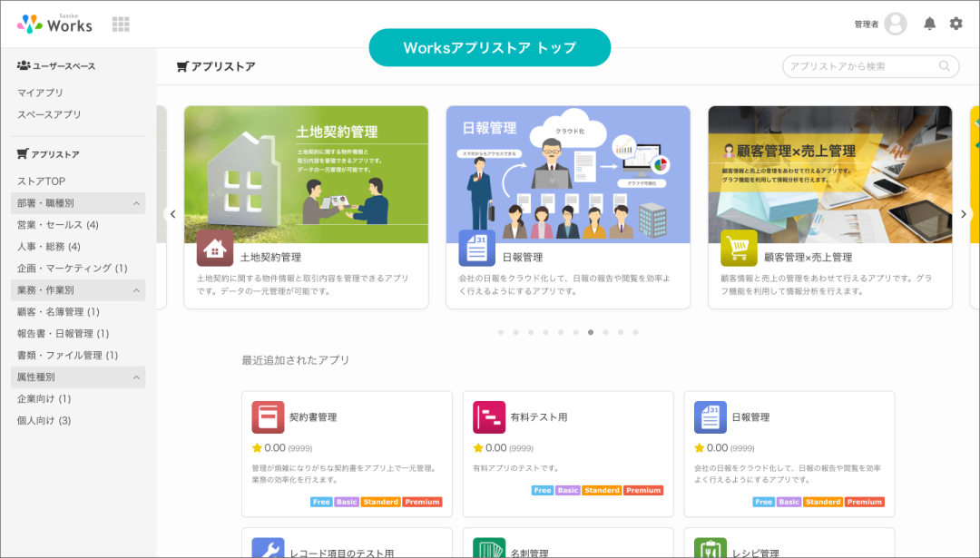Open the 顧客管理×売上管理 banner image
980x558 pixels.
coord(830,174)
